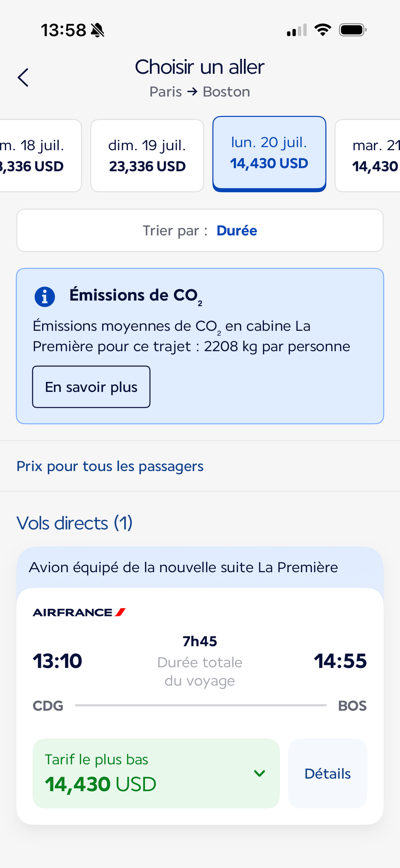Image resolution: width=400 pixels, height=868 pixels.
Task: Open Prix pour tous les passagers link
Action: (110, 466)
